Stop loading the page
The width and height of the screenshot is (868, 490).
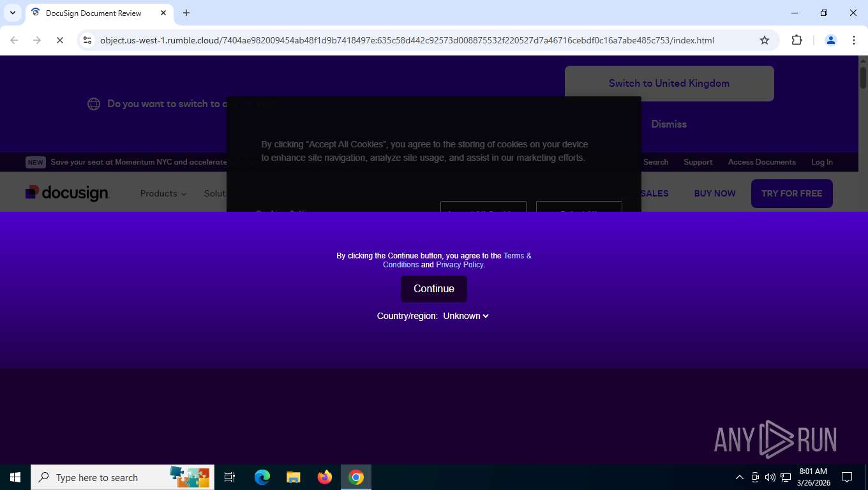(59, 40)
